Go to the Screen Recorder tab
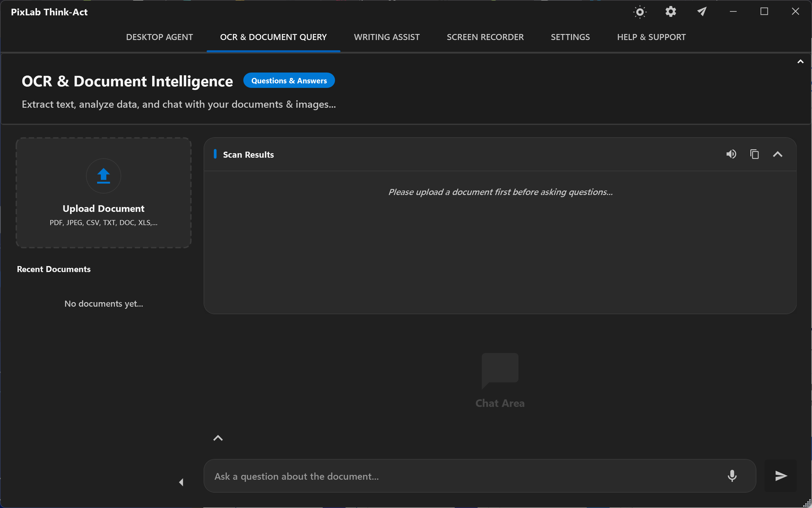The image size is (812, 508). [x=485, y=37]
